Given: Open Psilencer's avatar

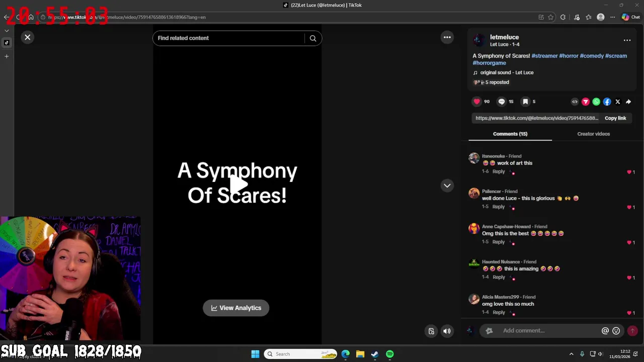Looking at the screenshot, I should (474, 193).
